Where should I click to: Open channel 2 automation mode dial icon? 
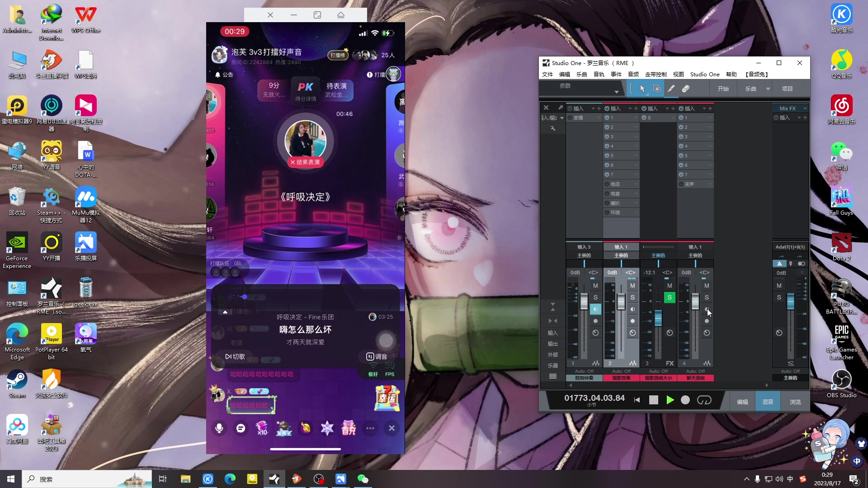[x=632, y=333]
